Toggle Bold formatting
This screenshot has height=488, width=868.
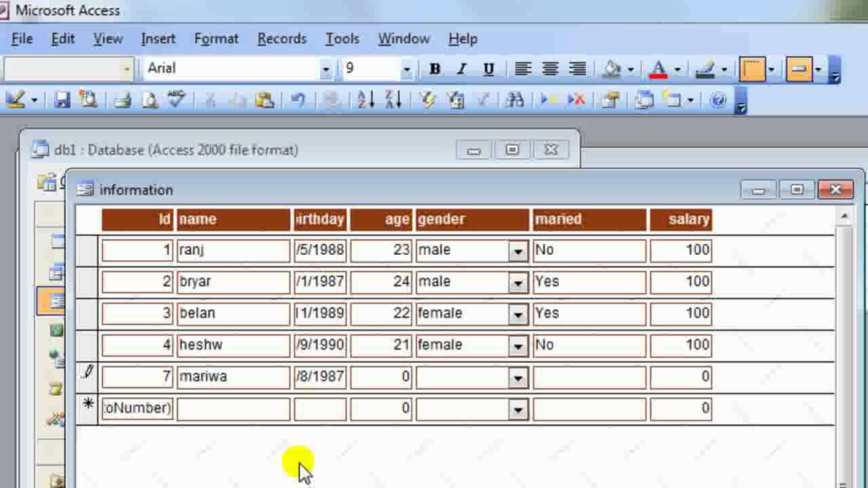click(x=435, y=69)
